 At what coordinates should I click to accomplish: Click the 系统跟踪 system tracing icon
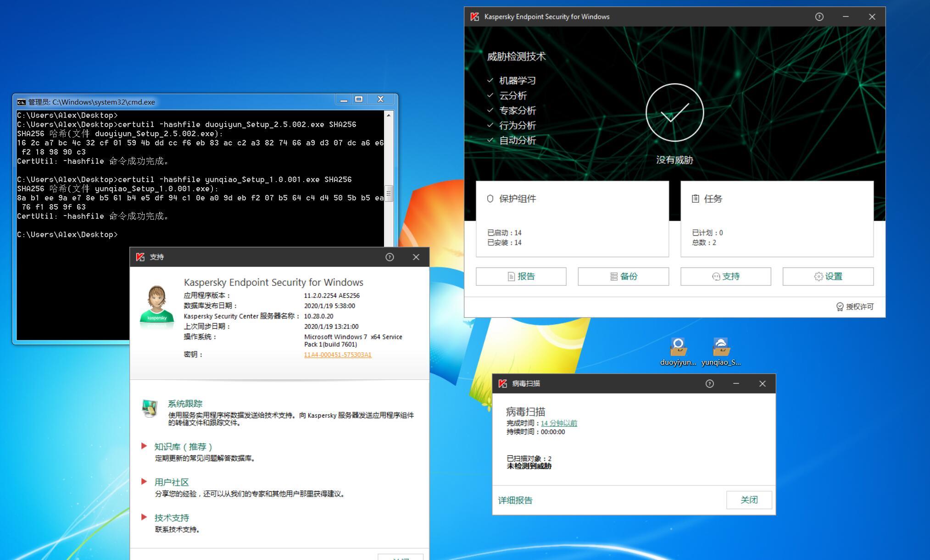[150, 408]
